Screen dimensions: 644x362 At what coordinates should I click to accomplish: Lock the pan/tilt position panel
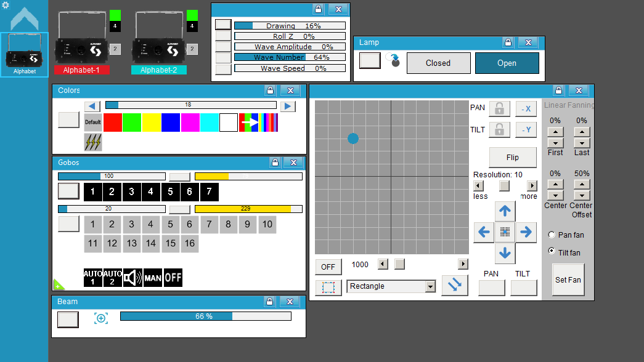558,90
